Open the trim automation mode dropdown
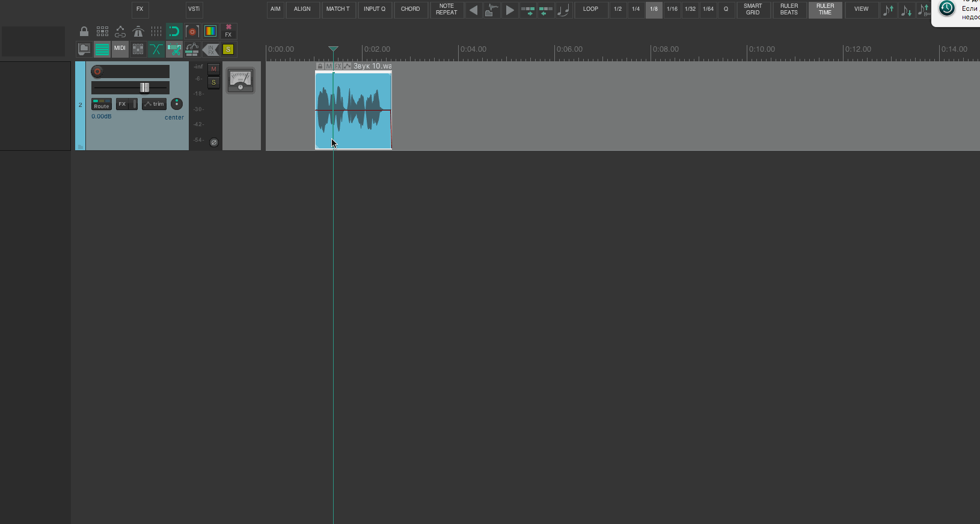980x524 pixels. click(154, 104)
